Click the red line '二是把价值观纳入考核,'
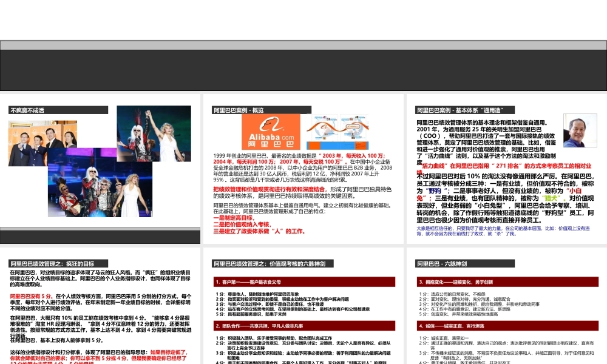Image resolution: width=607 pixels, height=364 pixels. pos(242,224)
